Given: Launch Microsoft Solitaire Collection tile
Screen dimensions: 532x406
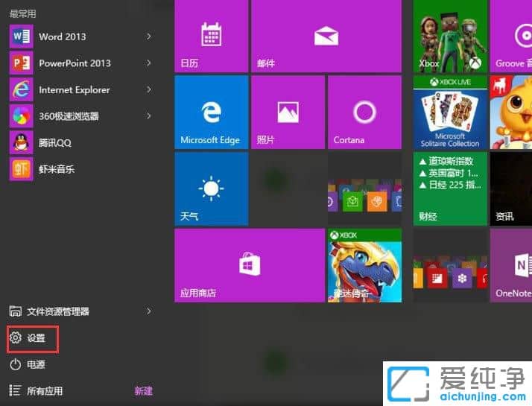Looking at the screenshot, I should [450, 112].
